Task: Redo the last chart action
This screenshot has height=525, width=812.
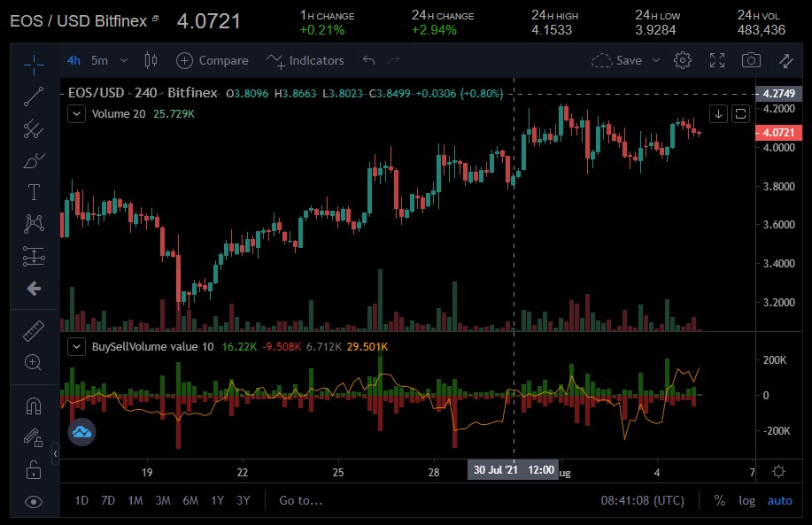Action: tap(393, 60)
